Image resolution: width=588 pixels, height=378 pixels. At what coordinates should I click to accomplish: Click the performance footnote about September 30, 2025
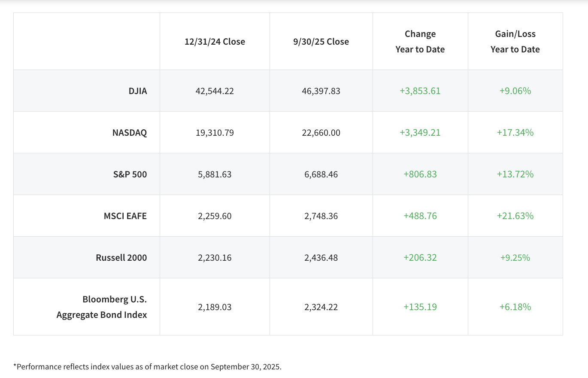pos(147,367)
